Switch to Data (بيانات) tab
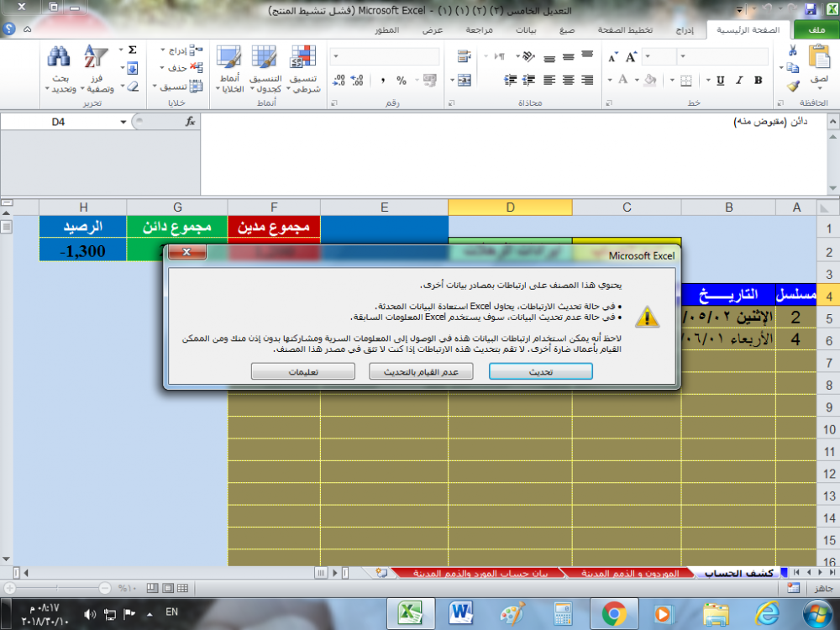This screenshot has height=630, width=840. pyautogui.click(x=526, y=30)
